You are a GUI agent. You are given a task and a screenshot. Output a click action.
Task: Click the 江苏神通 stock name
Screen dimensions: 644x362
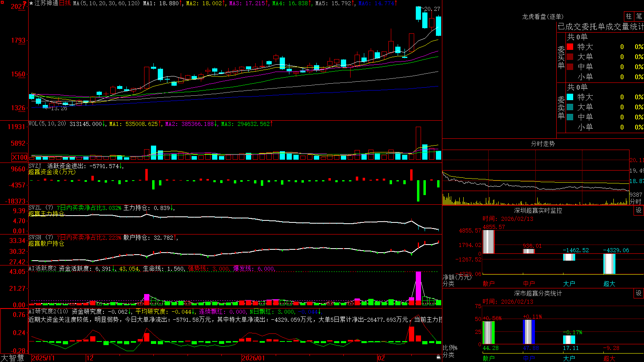[46, 3]
